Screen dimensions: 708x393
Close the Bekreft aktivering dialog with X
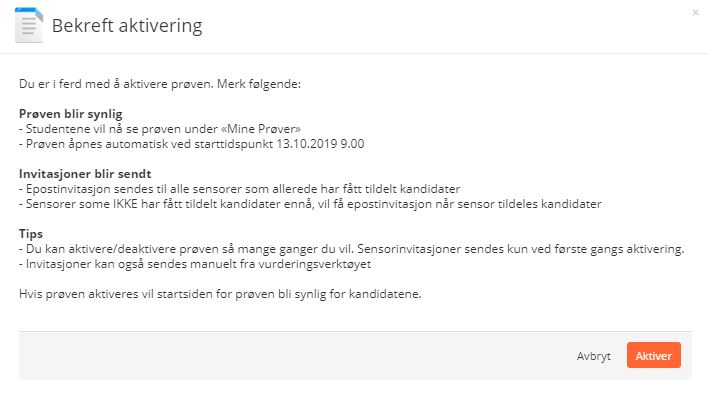[695, 13]
